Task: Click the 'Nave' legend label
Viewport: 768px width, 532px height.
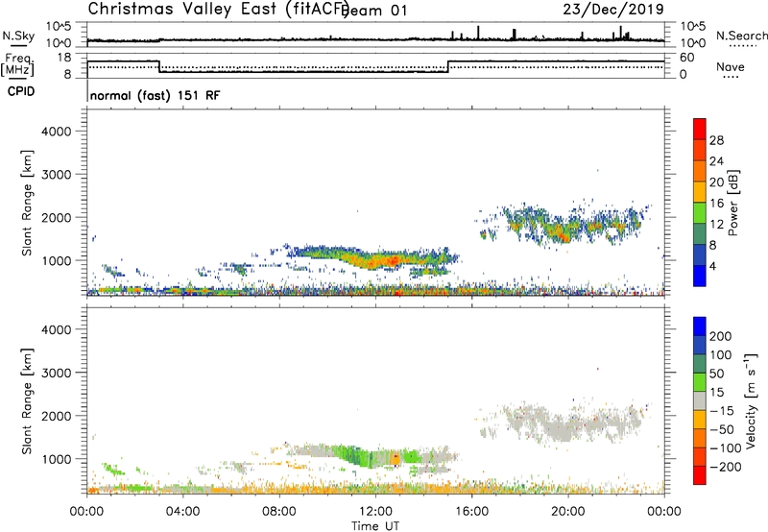Action: click(731, 67)
